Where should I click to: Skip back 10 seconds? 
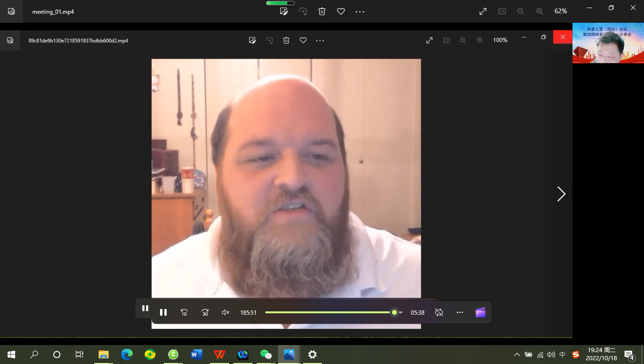click(x=184, y=312)
